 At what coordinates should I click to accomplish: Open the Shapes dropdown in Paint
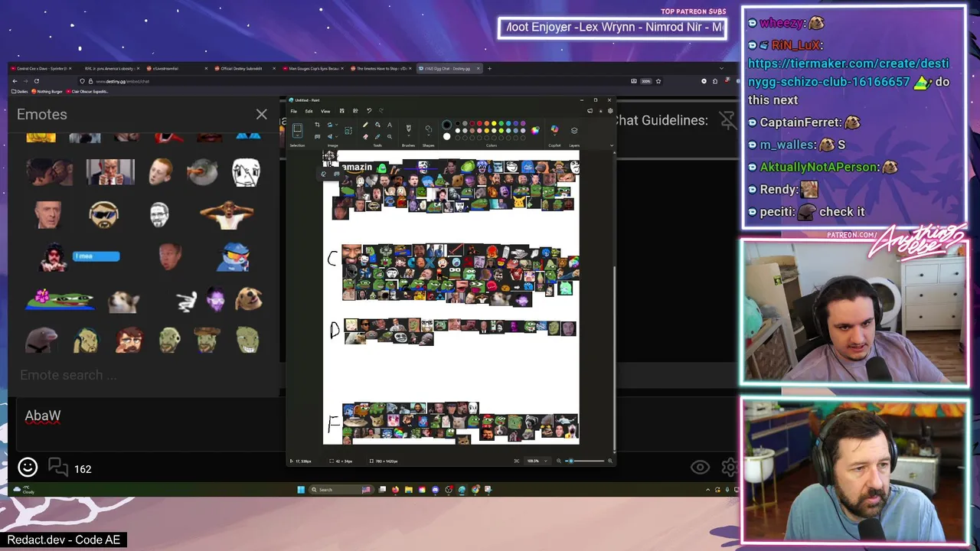tap(428, 135)
